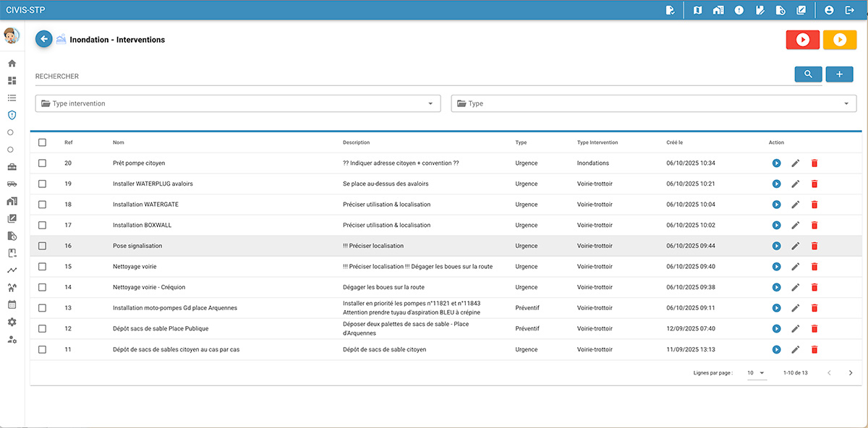Screen dimensions: 868x428
Task: Select the checkbox for Pose signalisation row
Action: click(x=42, y=246)
